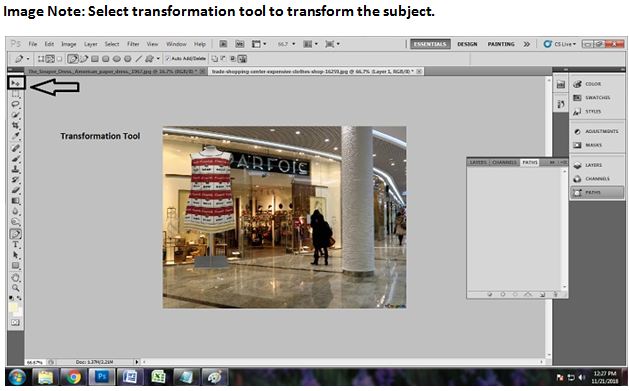
Task: Open Swatches panel from dock
Action: pos(597,97)
